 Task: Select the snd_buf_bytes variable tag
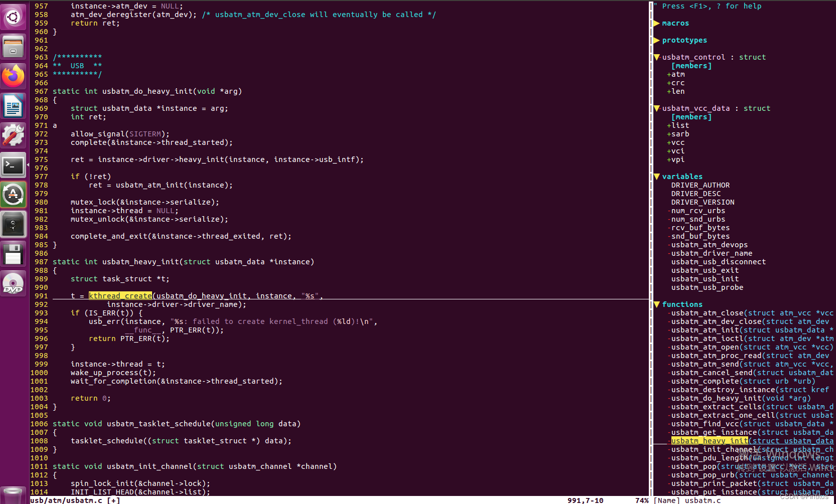click(x=701, y=236)
